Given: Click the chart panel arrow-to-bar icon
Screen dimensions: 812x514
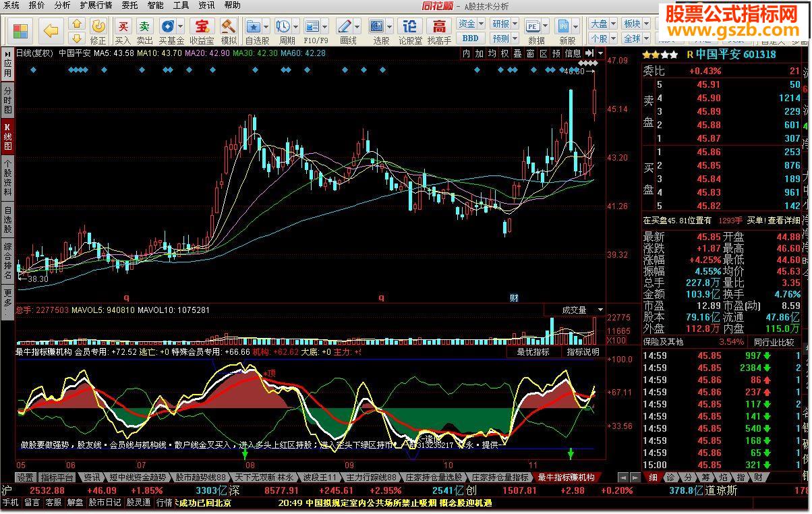Looking at the screenshot, I should coord(589,53).
